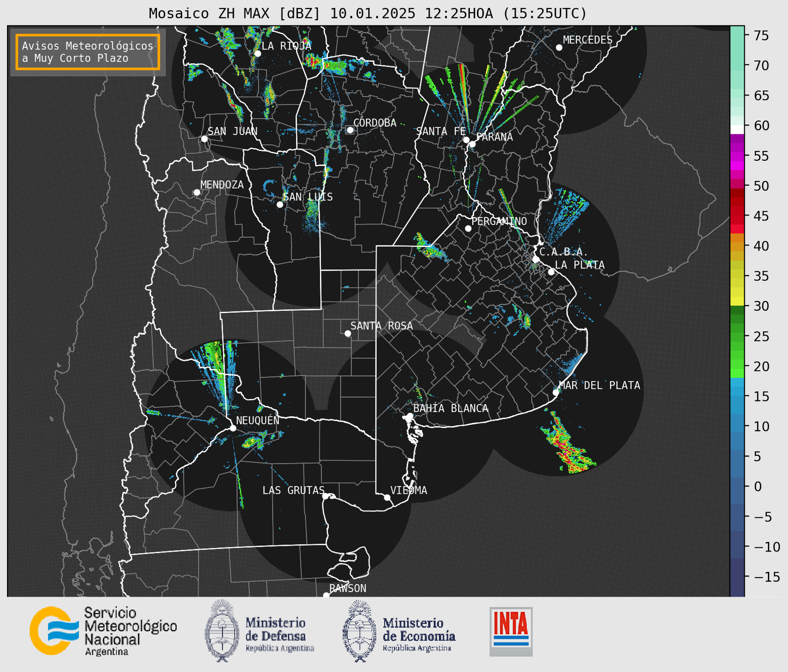
Task: Click the LAS GRUTAS label text
Action: click(293, 490)
